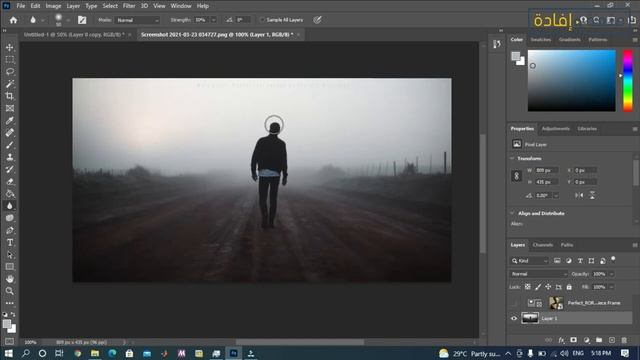Select the Move tool
The height and width of the screenshot is (360, 640).
coord(10,47)
